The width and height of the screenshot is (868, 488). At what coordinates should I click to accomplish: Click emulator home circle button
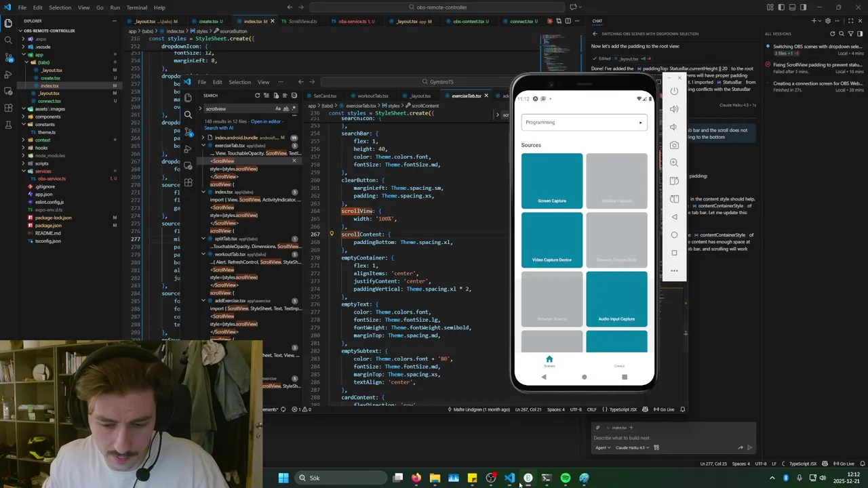pyautogui.click(x=674, y=235)
